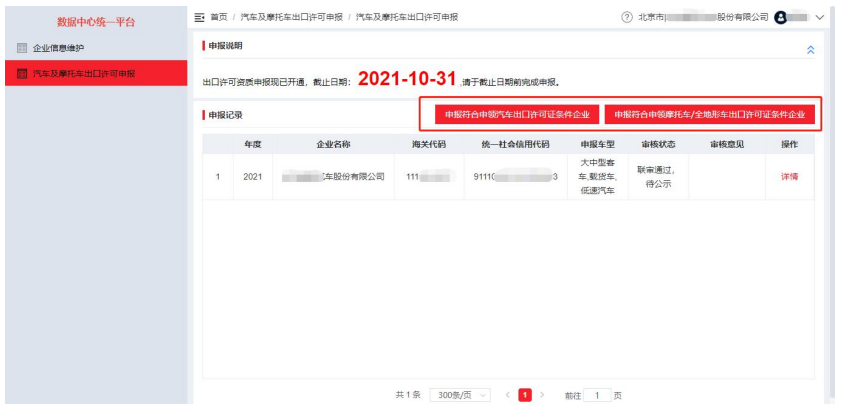The height and width of the screenshot is (404, 857).
Task: Click the 海关代码 column header
Action: (428, 144)
